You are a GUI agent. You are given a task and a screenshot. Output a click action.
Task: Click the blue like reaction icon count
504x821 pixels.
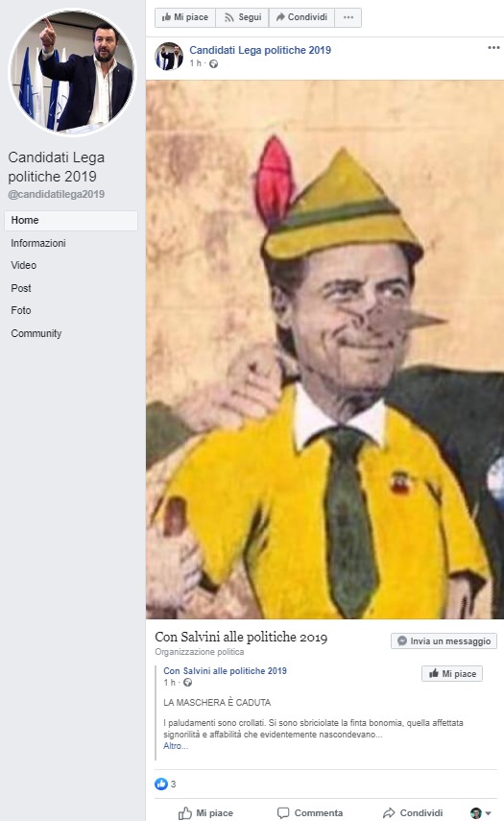coord(165,784)
